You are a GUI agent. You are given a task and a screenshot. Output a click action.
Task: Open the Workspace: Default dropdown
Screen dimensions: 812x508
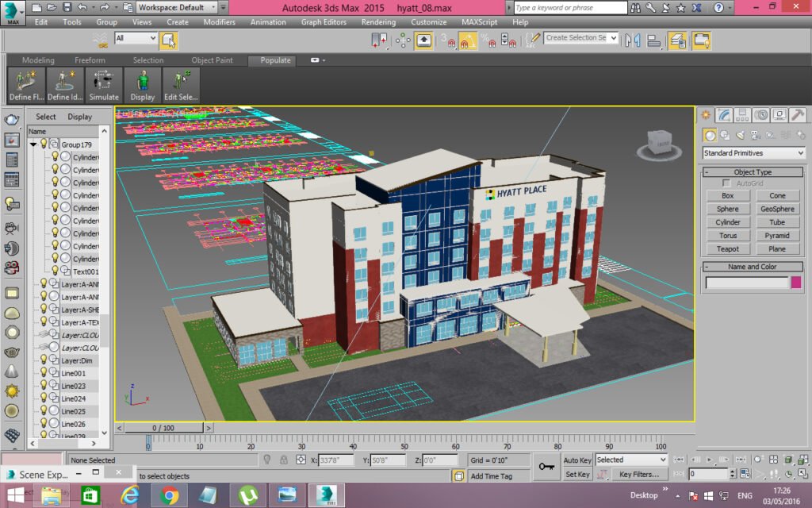click(x=177, y=7)
